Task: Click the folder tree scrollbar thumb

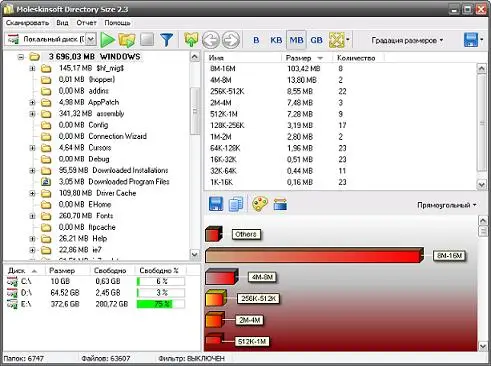Action: coord(195,111)
